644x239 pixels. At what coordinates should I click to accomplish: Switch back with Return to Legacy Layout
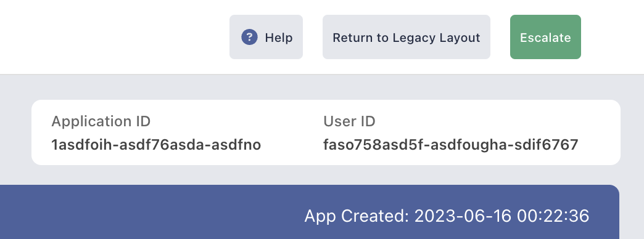tap(406, 38)
